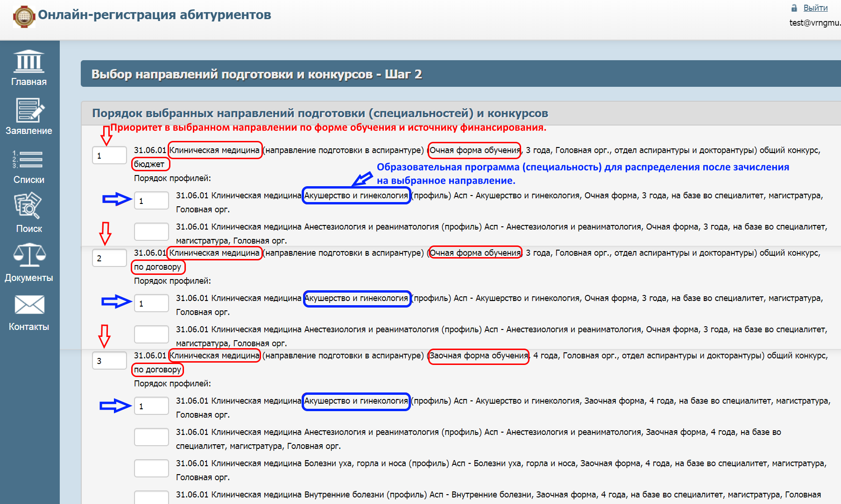Click the priority field containing 1 for бюджет competition
Image resolution: width=841 pixels, height=504 pixels.
[x=110, y=155]
